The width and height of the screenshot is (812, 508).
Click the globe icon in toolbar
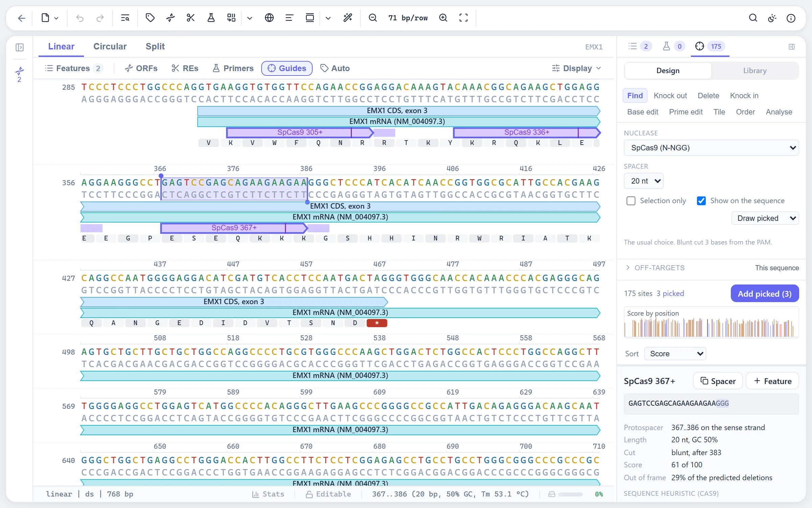(269, 18)
